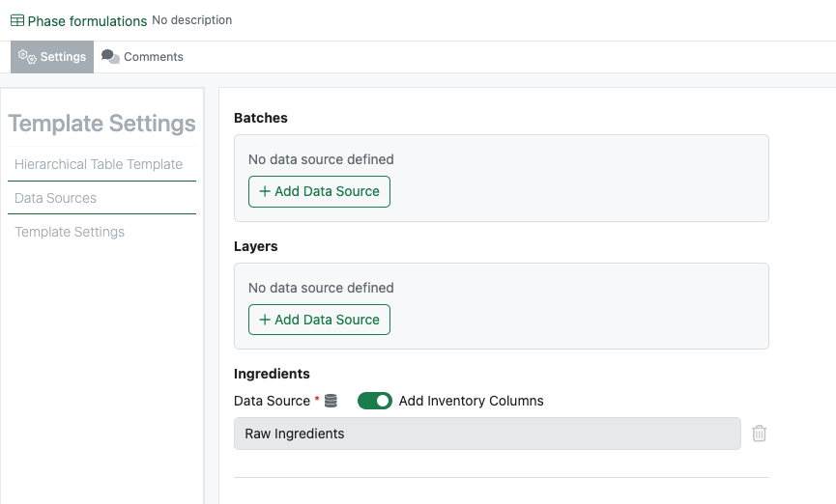Viewport: 836px width, 504px height.
Task: Click the Add Inventory Columns label
Action: [471, 401]
